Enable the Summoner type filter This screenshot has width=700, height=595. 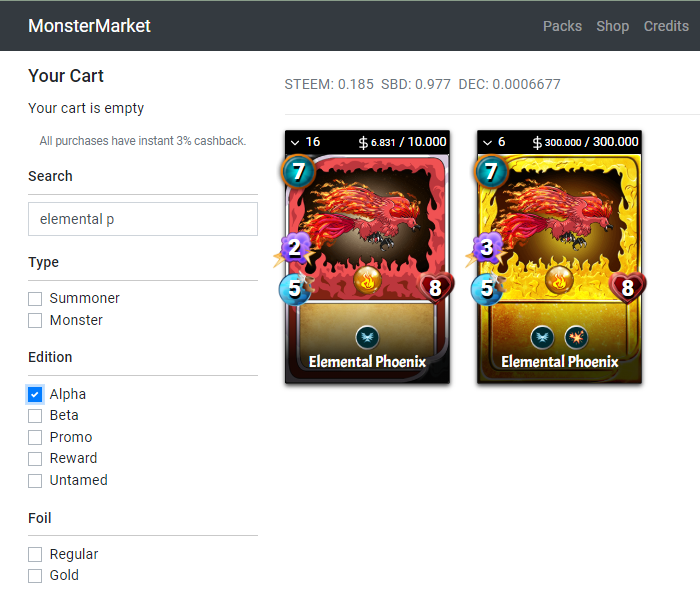(x=35, y=299)
